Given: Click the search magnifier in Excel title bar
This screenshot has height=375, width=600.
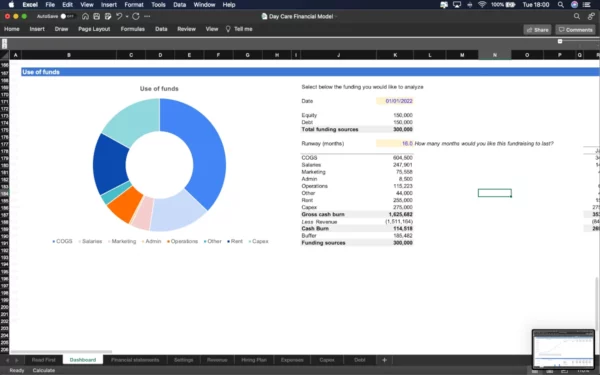Looking at the screenshot, I should coord(577,16).
